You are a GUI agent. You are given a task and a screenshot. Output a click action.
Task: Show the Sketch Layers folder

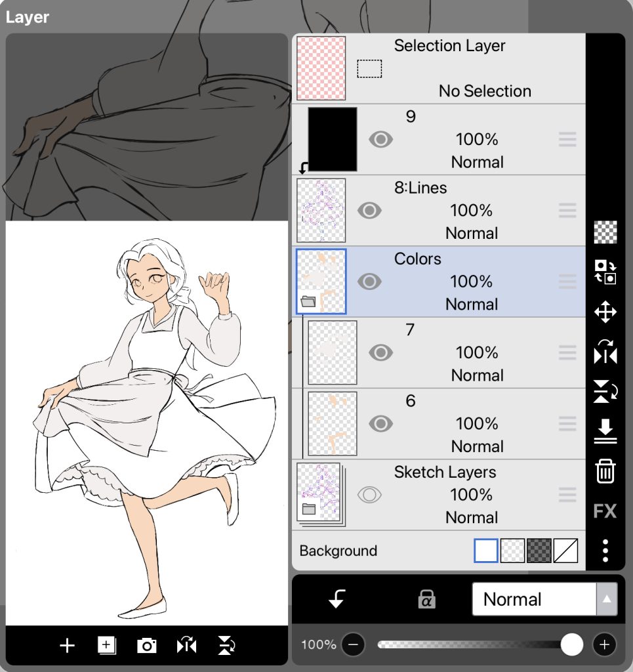point(369,495)
